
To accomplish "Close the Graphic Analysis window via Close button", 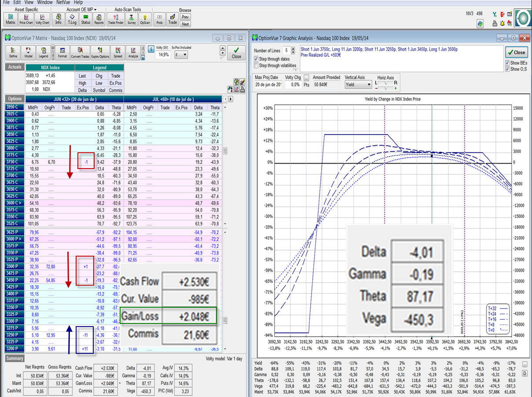I will tap(516, 52).
